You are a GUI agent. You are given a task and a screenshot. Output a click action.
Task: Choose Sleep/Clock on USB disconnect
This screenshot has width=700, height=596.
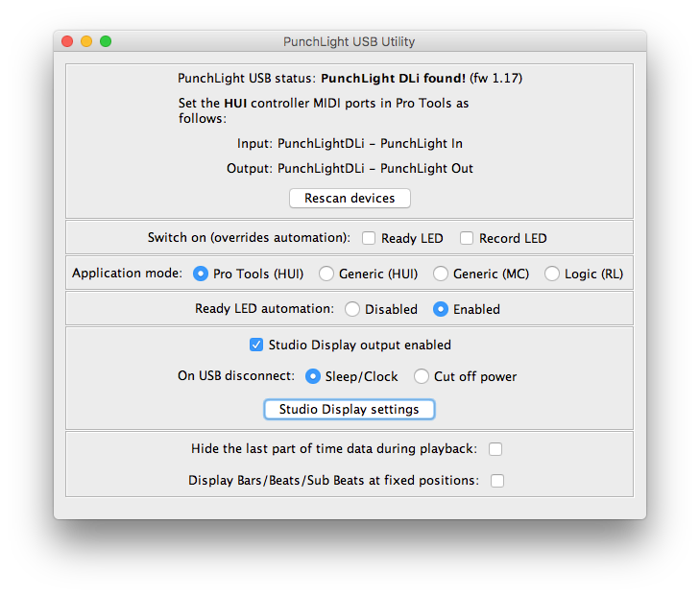click(x=313, y=376)
